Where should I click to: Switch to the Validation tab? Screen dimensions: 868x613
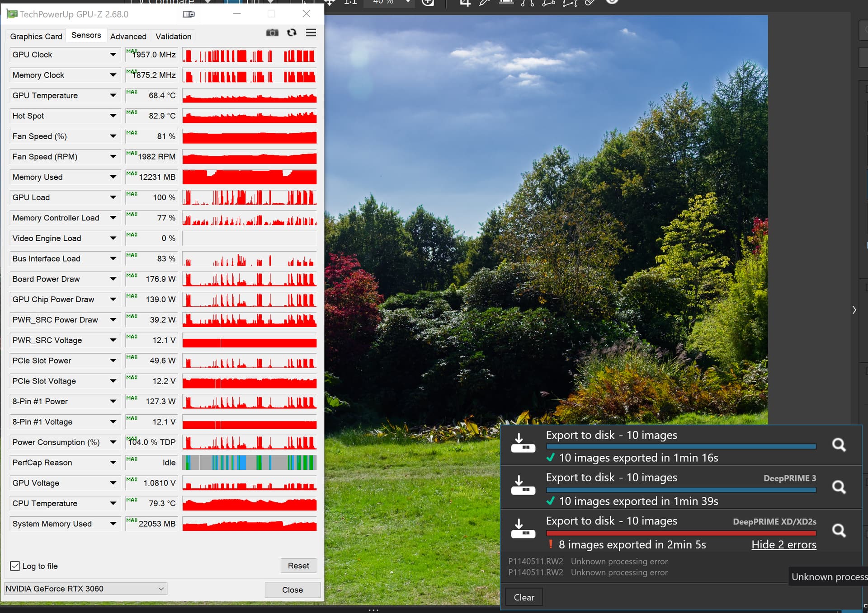pos(173,36)
